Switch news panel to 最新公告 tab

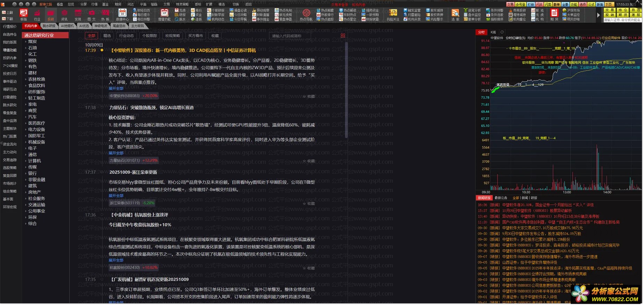click(501, 198)
